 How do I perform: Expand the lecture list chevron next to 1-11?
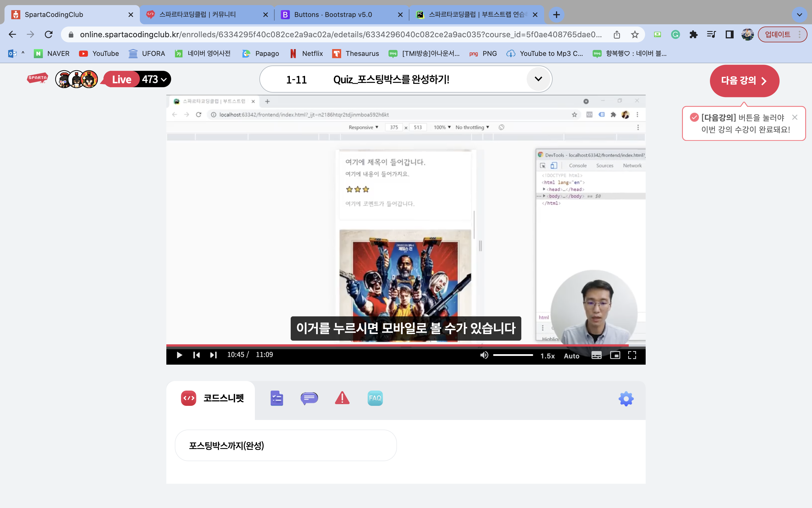pyautogui.click(x=538, y=79)
